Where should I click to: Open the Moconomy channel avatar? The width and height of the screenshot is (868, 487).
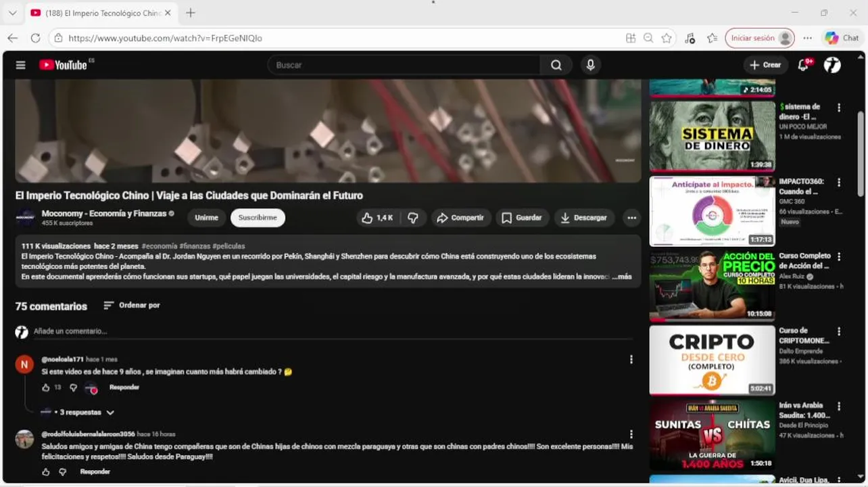pos(25,218)
